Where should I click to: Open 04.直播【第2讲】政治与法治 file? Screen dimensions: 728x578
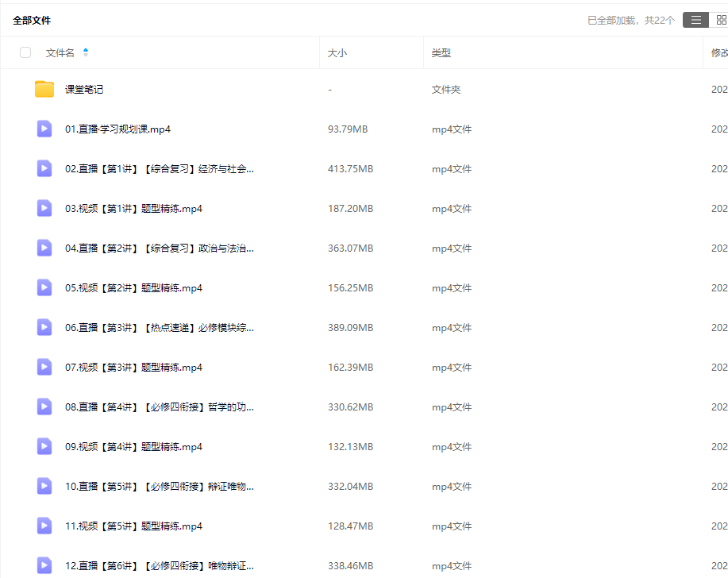point(160,249)
